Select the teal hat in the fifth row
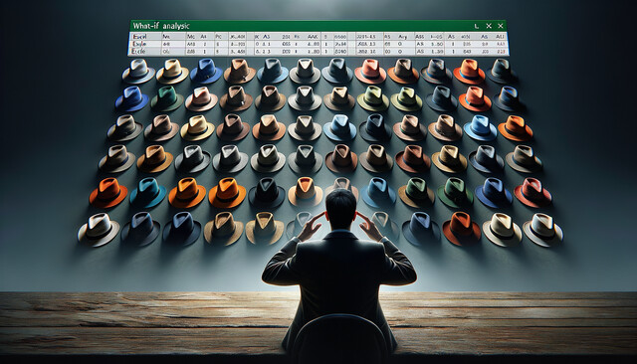 click(148, 192)
